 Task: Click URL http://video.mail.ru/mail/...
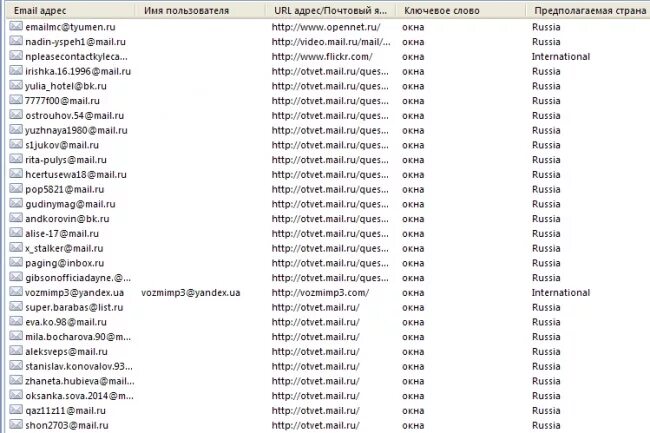pyautogui.click(x=331, y=42)
